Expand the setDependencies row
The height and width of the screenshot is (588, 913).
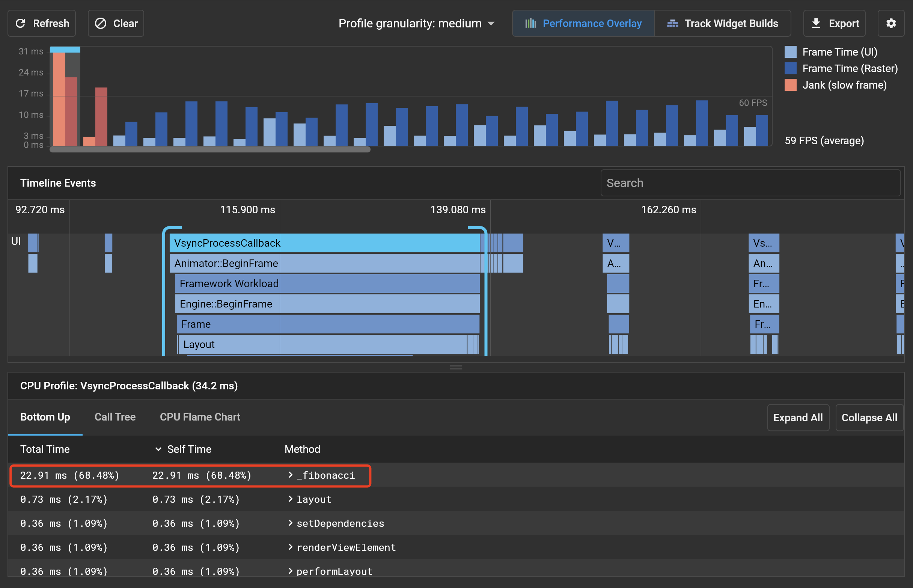click(x=291, y=523)
